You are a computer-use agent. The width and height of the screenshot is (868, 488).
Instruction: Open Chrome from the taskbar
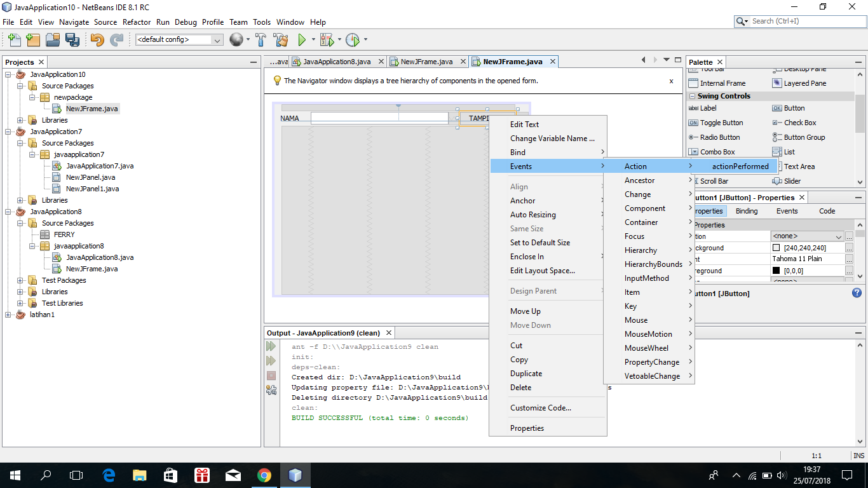(264, 475)
